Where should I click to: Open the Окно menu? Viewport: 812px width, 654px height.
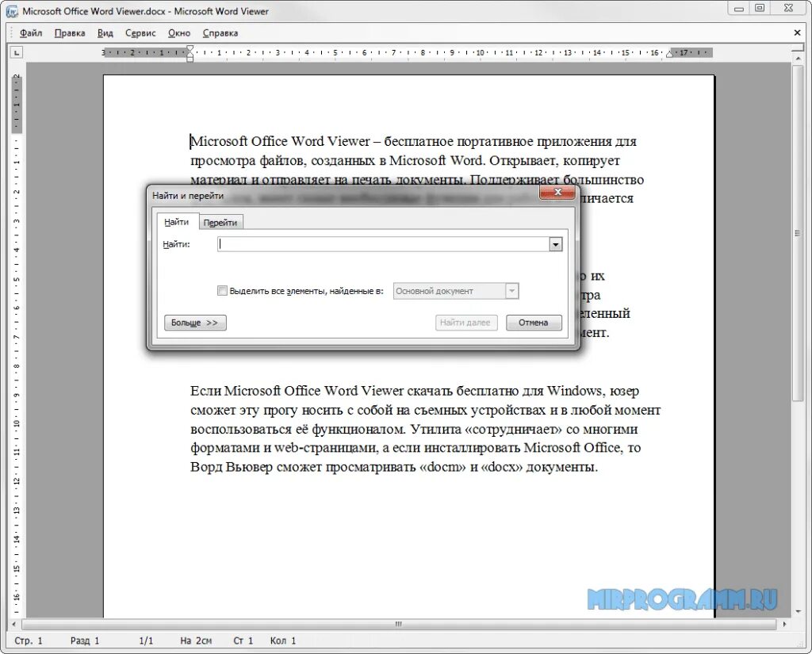pyautogui.click(x=179, y=33)
